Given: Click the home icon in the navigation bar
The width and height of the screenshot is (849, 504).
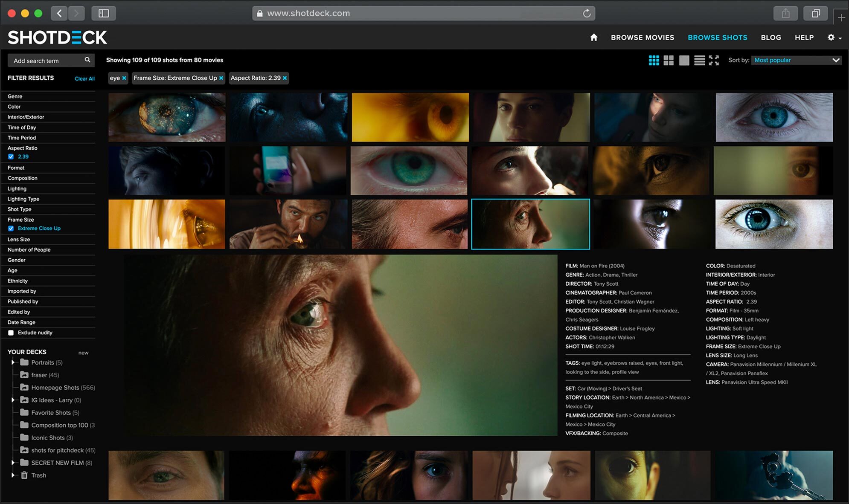Looking at the screenshot, I should [x=593, y=37].
